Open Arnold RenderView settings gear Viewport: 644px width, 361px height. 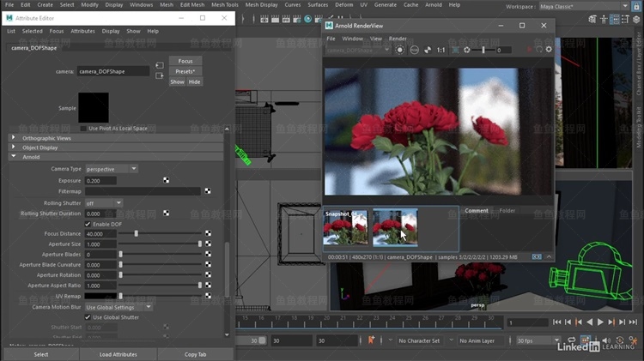point(549,50)
